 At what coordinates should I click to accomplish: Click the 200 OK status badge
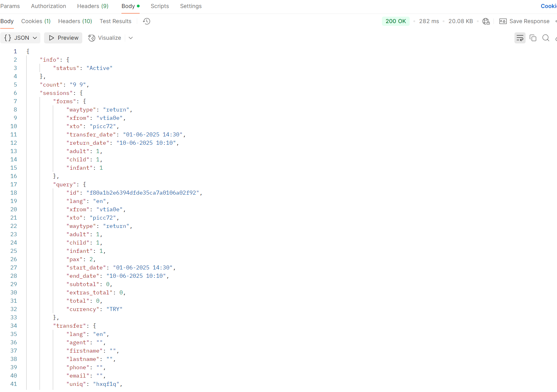[x=395, y=21]
